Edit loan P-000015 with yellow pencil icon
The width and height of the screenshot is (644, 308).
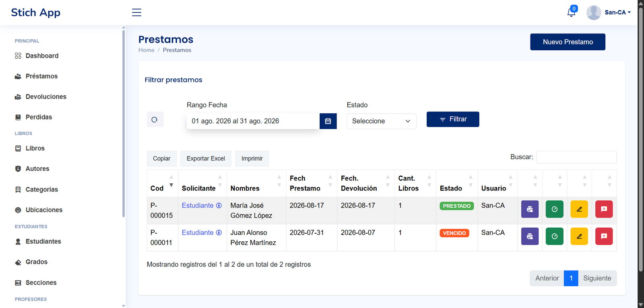click(579, 209)
